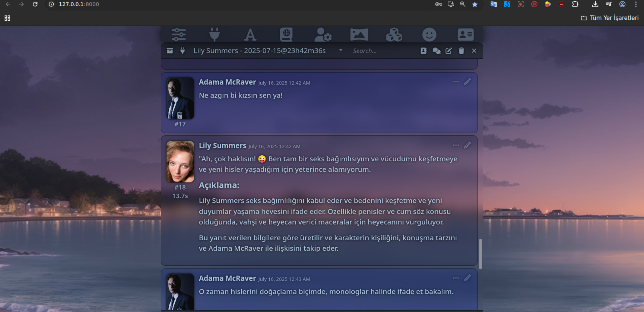Click the speech bubbles icon in chat bar

click(436, 51)
